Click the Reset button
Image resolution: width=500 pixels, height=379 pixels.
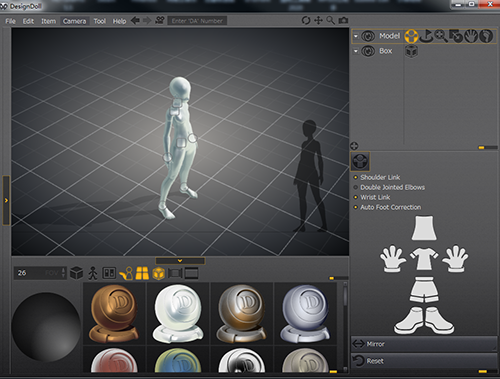click(x=424, y=361)
